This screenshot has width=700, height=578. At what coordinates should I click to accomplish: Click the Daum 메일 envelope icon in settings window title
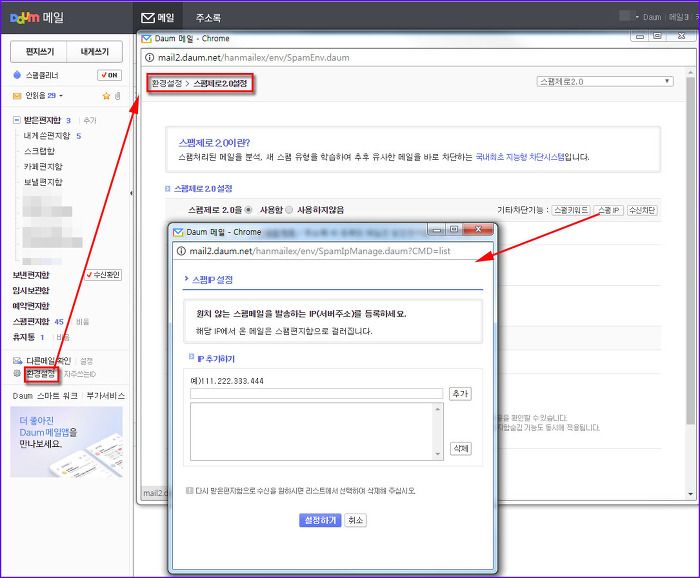[146, 39]
